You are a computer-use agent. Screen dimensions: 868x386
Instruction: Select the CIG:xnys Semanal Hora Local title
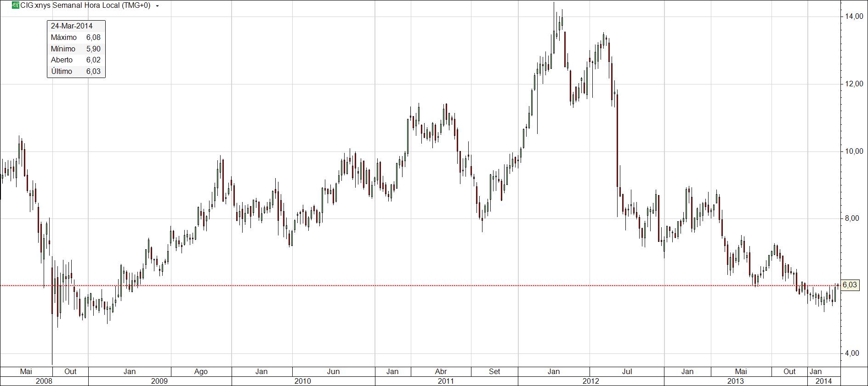coord(85,6)
